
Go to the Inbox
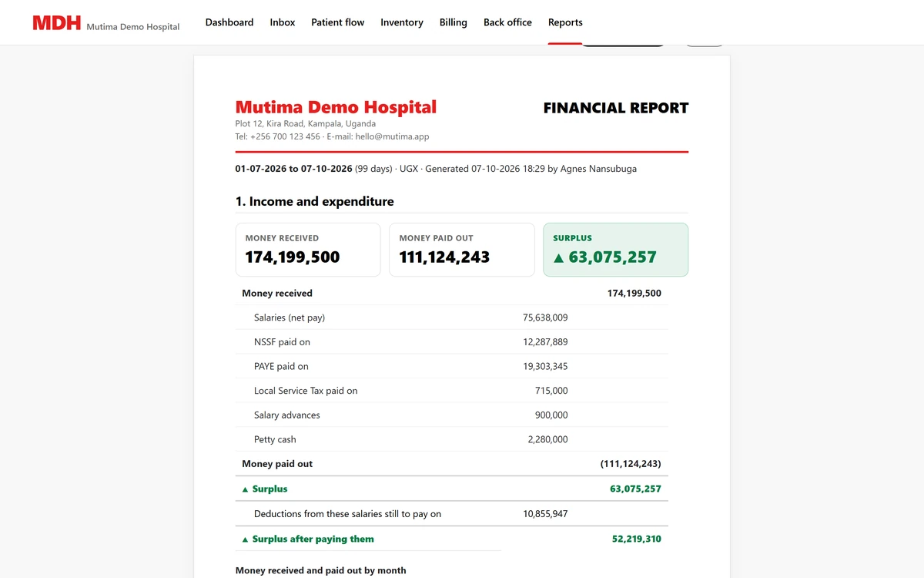pyautogui.click(x=283, y=22)
